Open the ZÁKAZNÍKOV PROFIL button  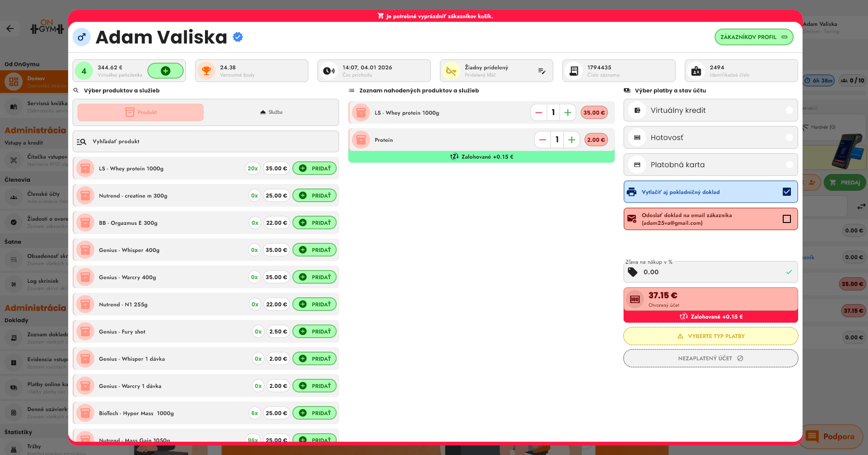coord(754,37)
